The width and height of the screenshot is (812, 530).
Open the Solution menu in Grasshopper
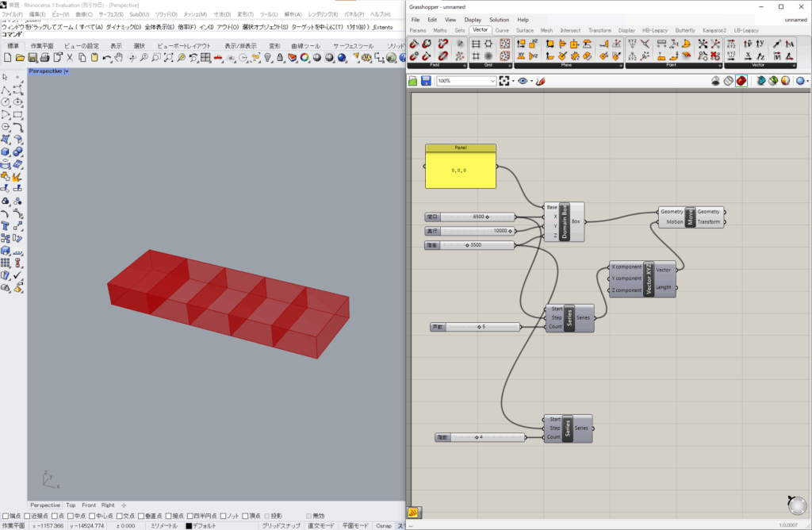point(499,19)
